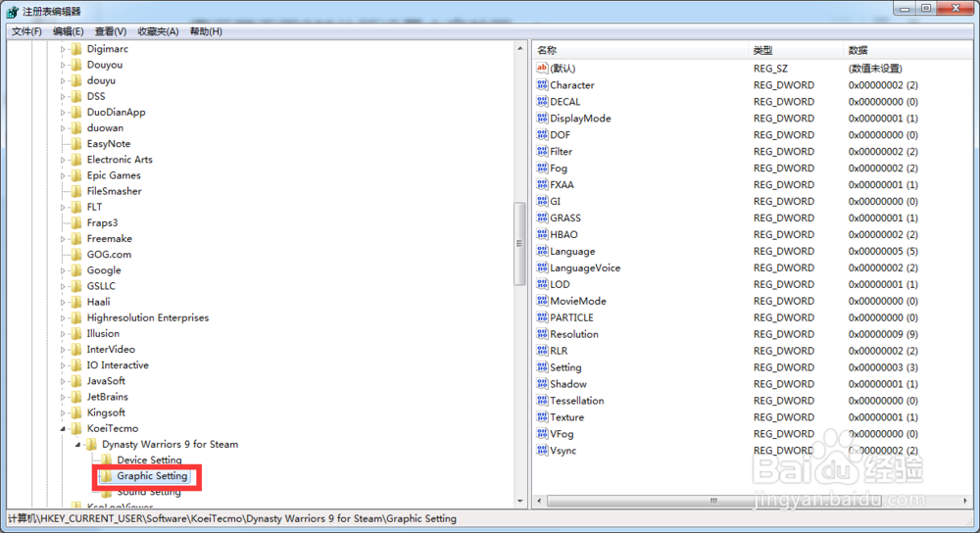Click the values pane horizontal scrollbar thumb
980x533 pixels.
pos(712,501)
